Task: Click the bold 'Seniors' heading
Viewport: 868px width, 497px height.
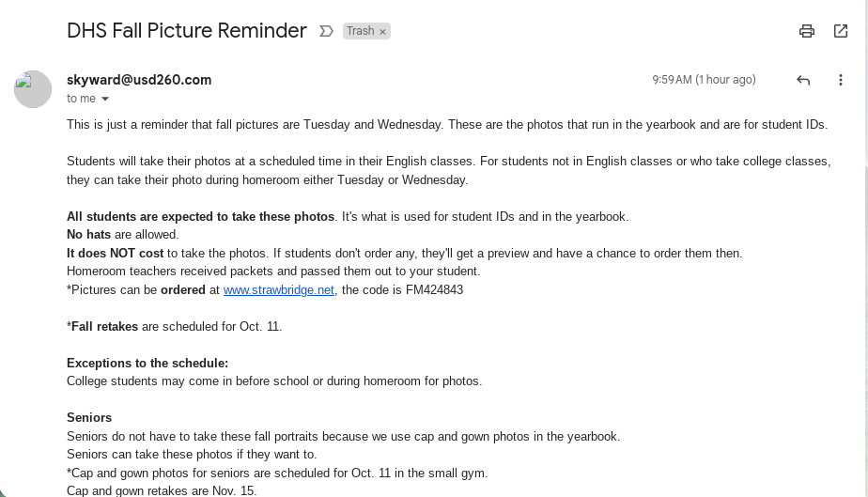Action: pos(89,418)
